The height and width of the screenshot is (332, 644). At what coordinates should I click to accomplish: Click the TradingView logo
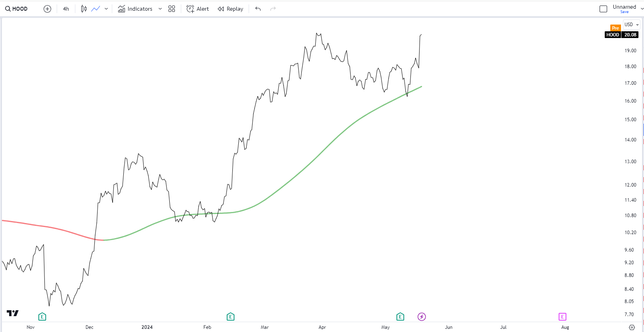[13, 313]
